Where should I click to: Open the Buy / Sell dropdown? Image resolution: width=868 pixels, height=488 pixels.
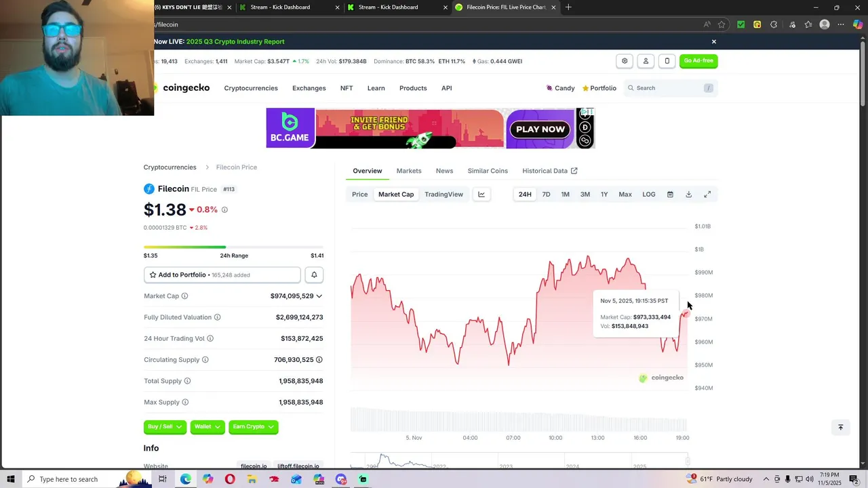[x=165, y=426]
